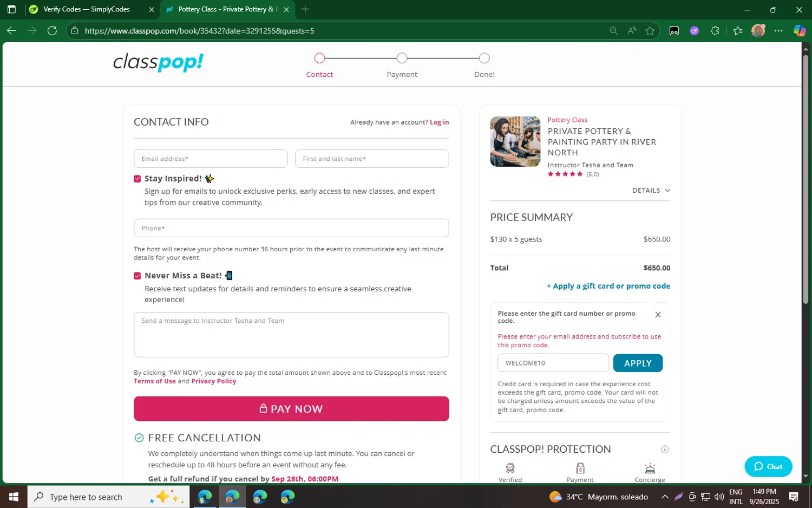812x508 pixels.
Task: View site information lock icon
Action: point(75,31)
